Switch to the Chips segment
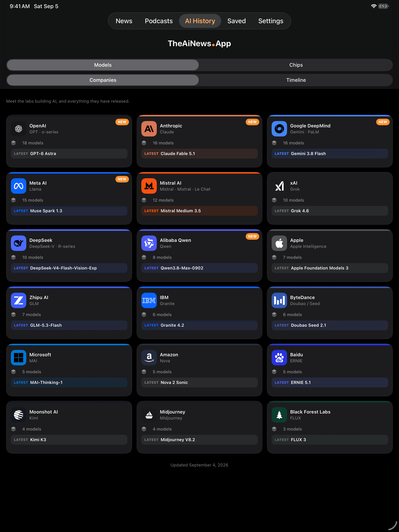Image resolution: width=399 pixels, height=532 pixels. pyautogui.click(x=296, y=65)
